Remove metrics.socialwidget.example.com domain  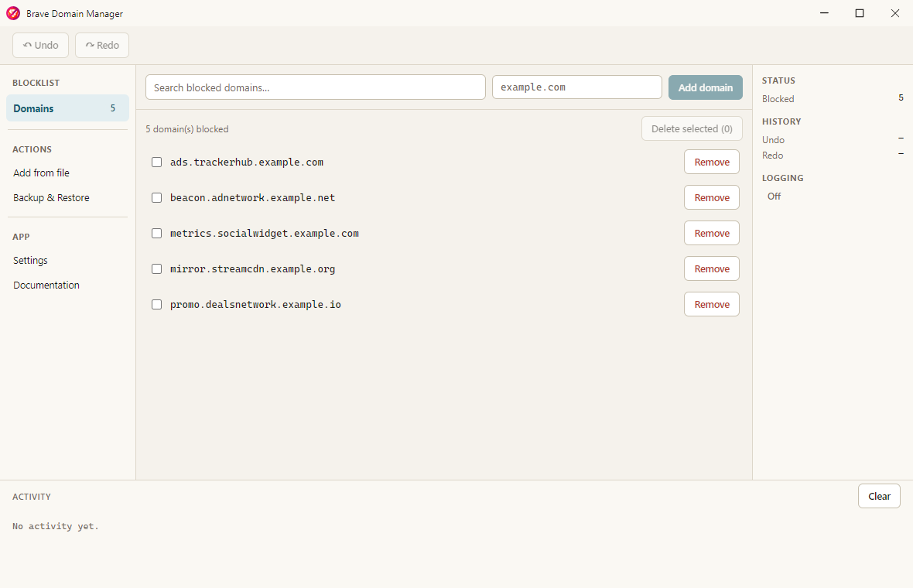pos(712,233)
